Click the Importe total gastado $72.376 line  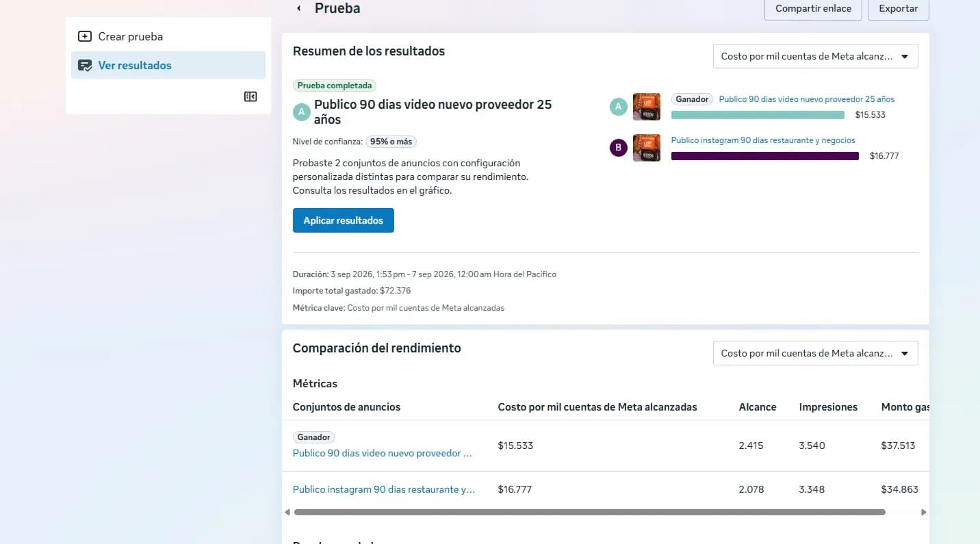pyautogui.click(x=352, y=291)
